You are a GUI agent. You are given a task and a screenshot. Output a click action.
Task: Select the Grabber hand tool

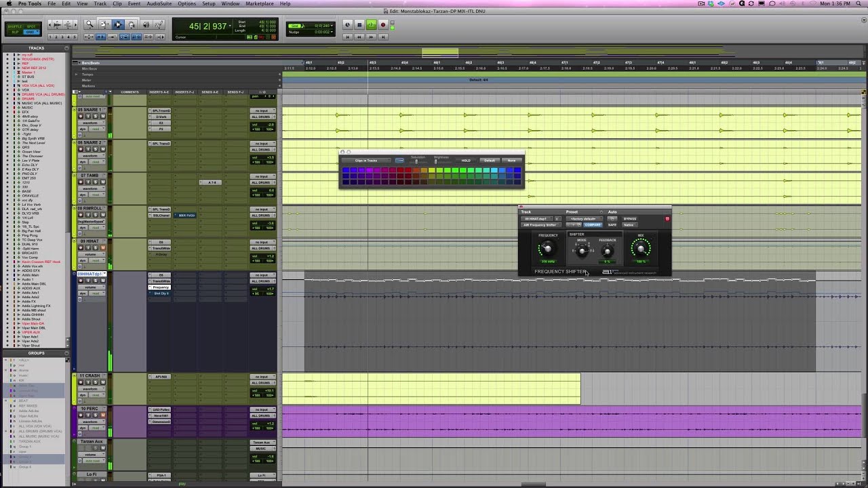pos(132,24)
